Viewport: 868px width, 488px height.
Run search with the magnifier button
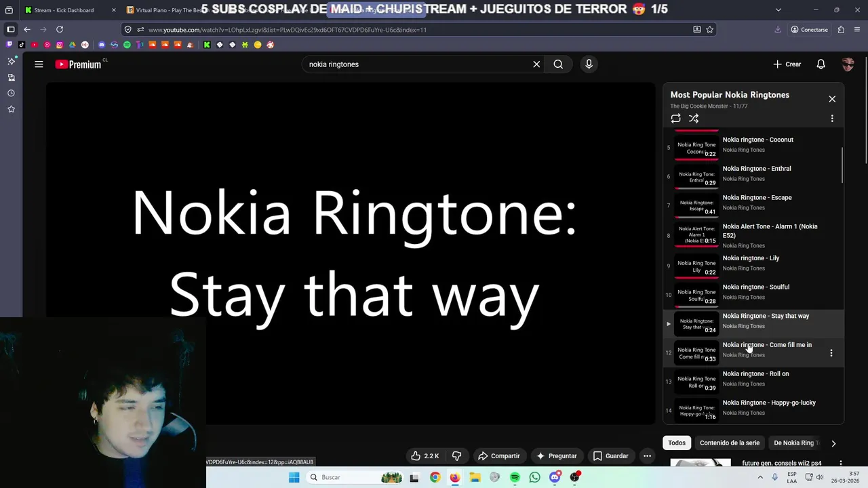(558, 64)
